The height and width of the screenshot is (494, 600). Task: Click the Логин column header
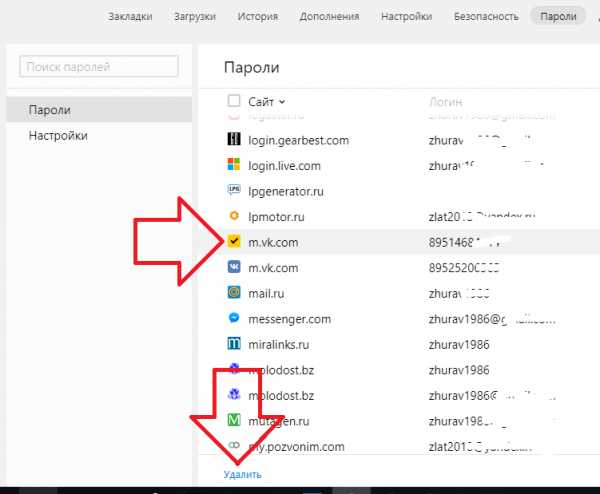click(445, 102)
